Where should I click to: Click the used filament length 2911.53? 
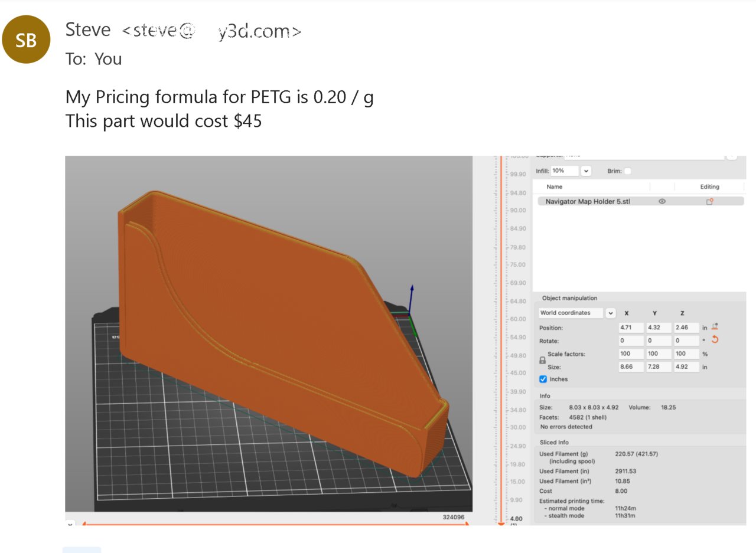[x=625, y=471]
